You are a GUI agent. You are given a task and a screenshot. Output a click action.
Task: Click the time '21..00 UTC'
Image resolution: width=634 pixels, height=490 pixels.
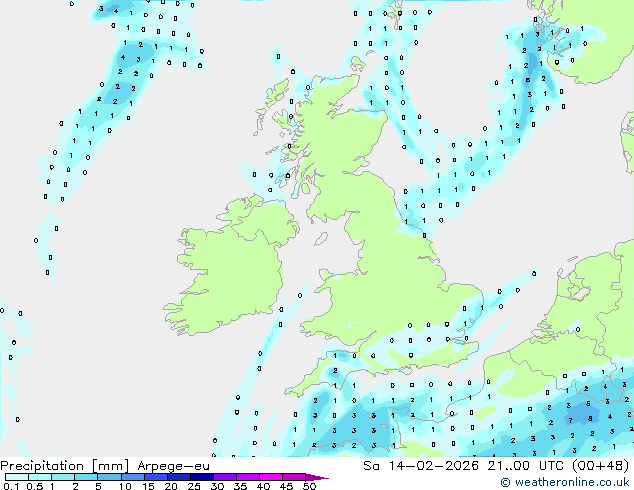526,466
